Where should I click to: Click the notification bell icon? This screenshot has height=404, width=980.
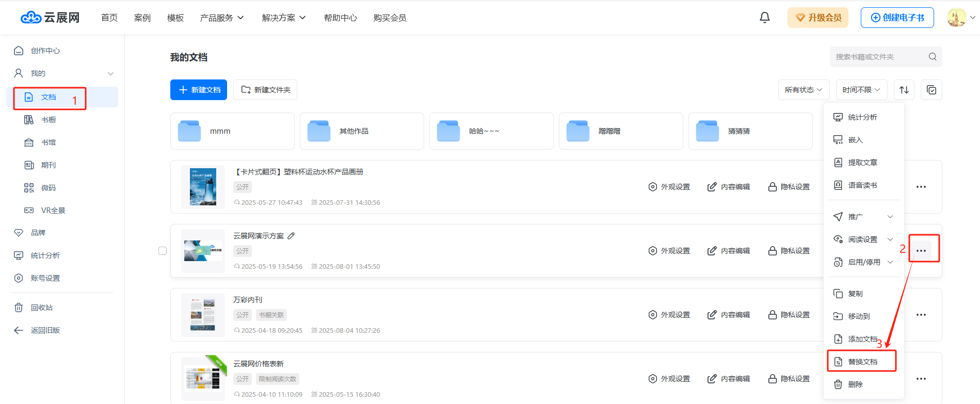pyautogui.click(x=764, y=18)
